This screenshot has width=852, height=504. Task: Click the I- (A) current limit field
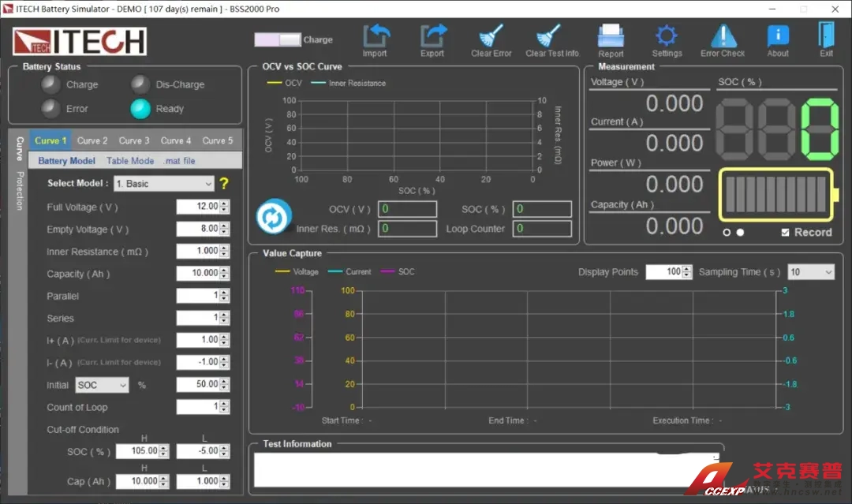[203, 362]
